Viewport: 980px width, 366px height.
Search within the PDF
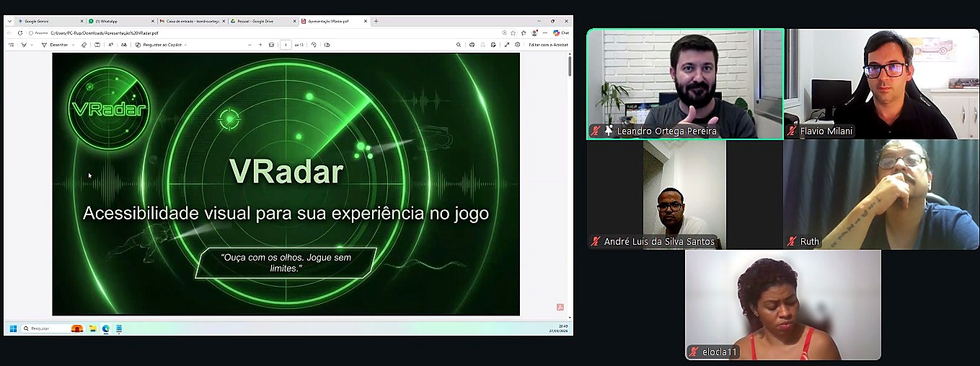458,45
